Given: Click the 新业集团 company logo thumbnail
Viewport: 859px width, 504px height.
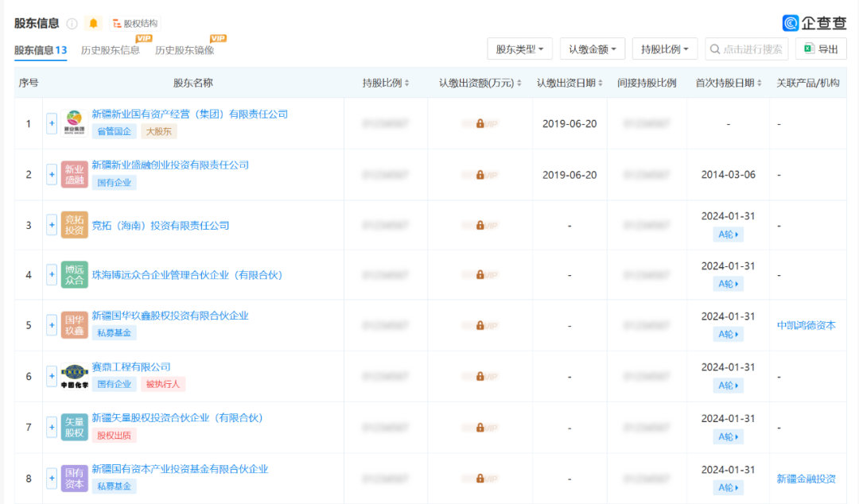Looking at the screenshot, I should (75, 123).
